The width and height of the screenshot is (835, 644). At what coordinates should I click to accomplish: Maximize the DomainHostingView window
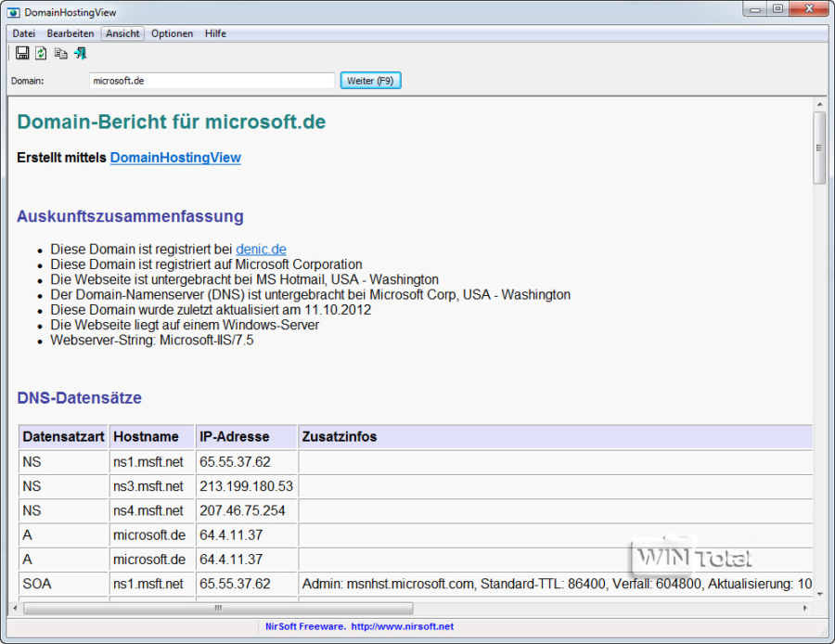(777, 9)
